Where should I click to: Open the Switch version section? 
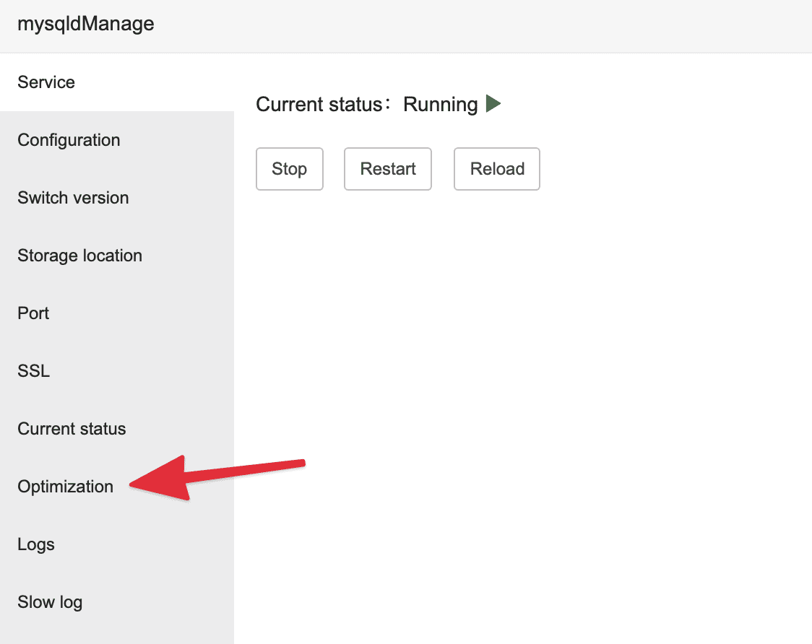(x=73, y=198)
